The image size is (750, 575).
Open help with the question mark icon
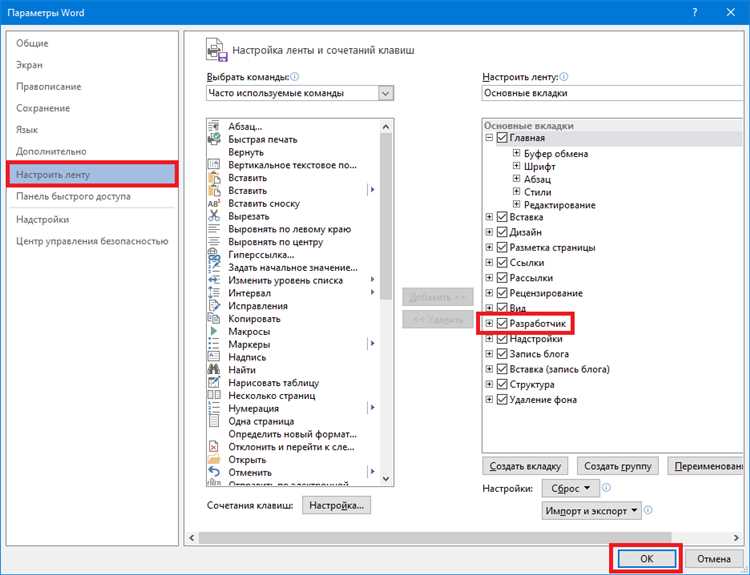click(x=695, y=12)
